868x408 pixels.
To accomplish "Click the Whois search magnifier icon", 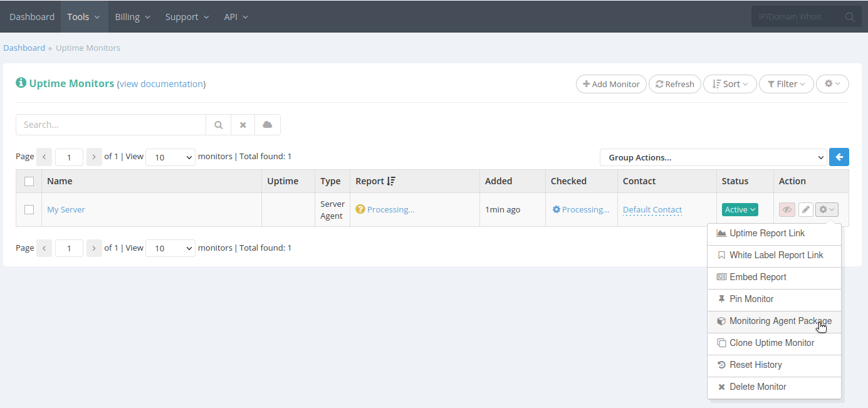I will (850, 17).
